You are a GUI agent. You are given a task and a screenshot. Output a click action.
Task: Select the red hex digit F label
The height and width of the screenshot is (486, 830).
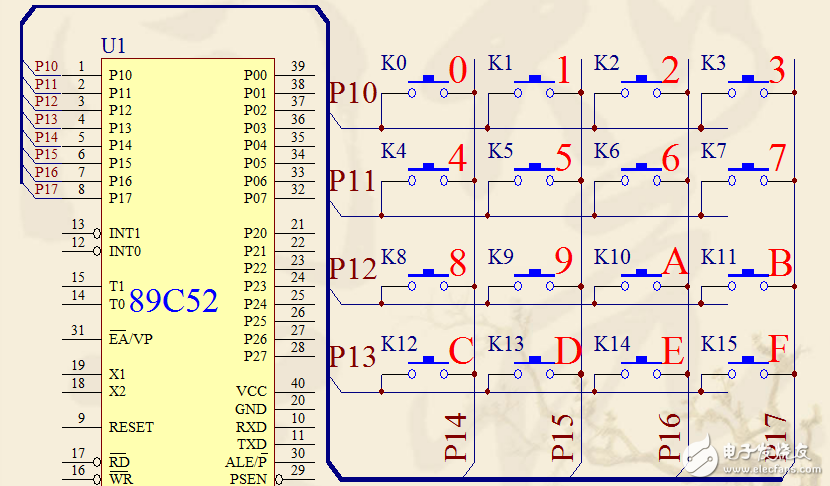[x=779, y=351]
